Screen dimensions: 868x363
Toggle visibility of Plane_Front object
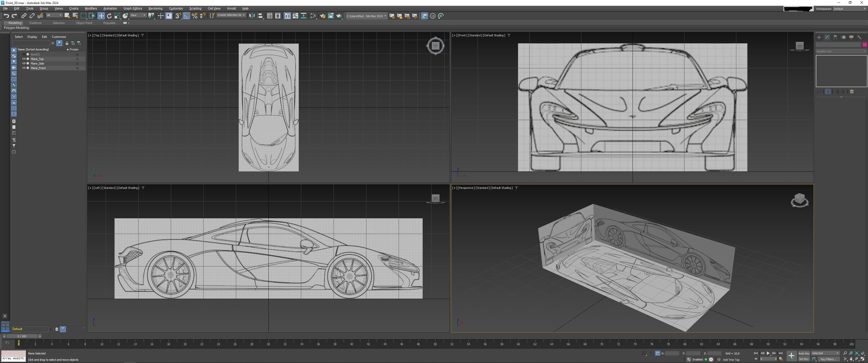point(24,68)
